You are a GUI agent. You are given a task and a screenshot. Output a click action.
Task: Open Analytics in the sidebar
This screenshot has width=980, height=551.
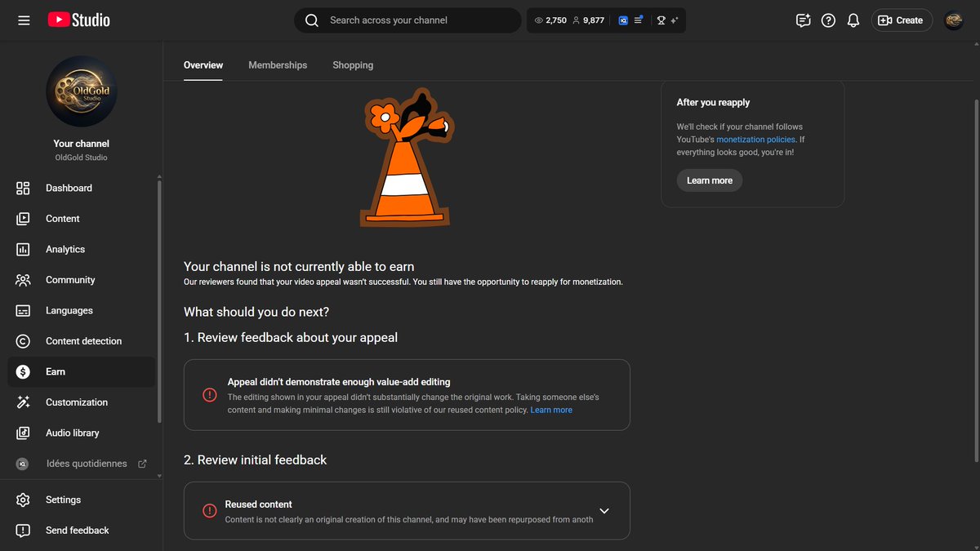click(x=81, y=249)
